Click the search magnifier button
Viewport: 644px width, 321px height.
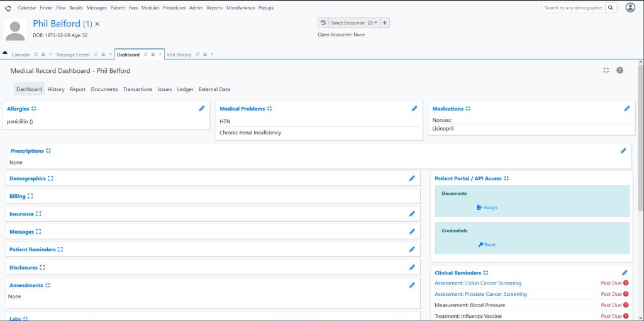click(x=611, y=8)
